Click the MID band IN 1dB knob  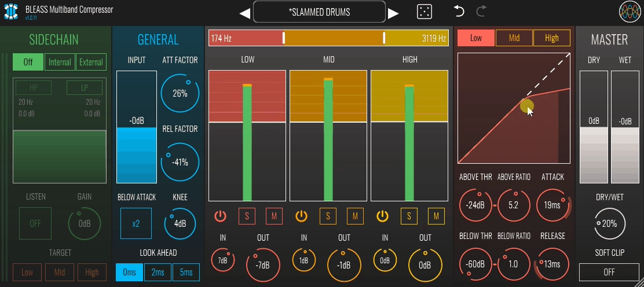click(x=304, y=260)
